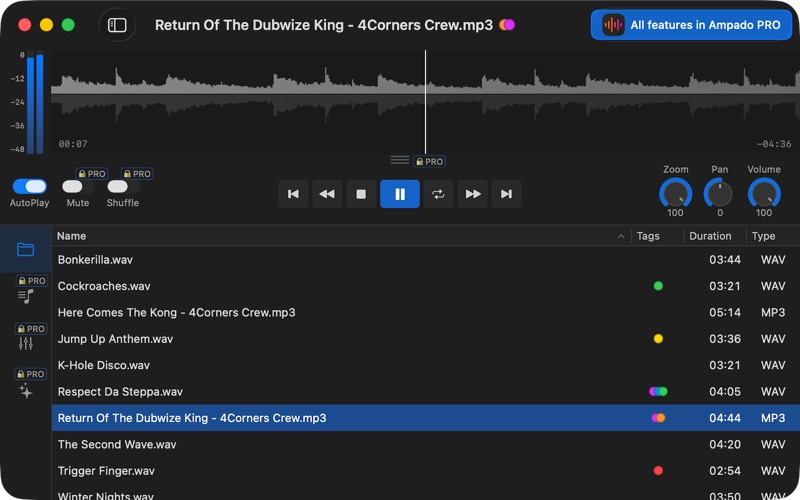This screenshot has height=500, width=800.
Task: Select Trigger Finger.wav
Action: tap(426, 471)
